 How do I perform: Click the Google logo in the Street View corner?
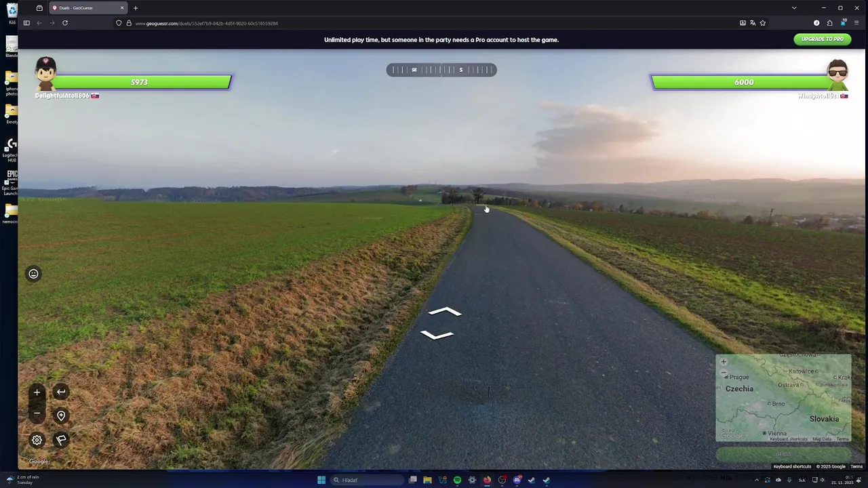[x=39, y=462]
